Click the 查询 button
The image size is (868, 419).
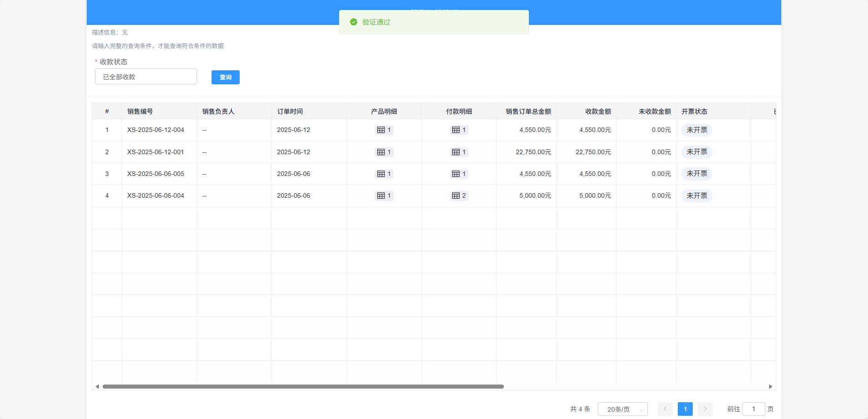click(x=225, y=77)
